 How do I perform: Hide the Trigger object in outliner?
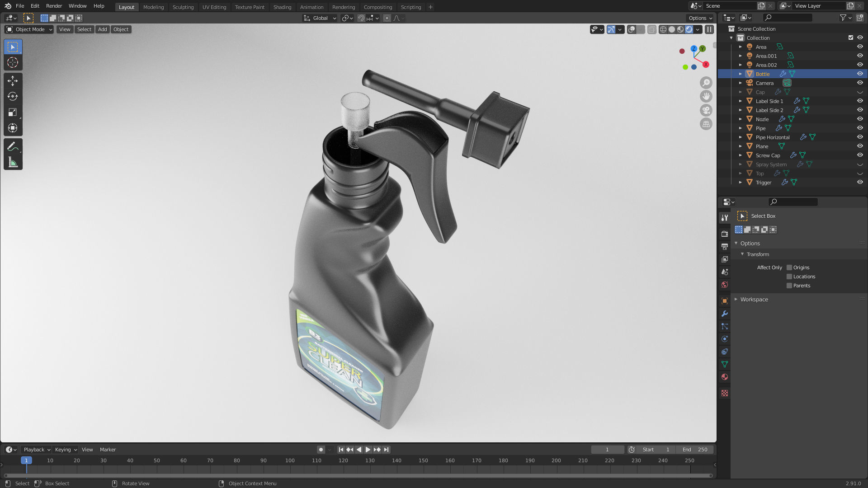coord(860,182)
